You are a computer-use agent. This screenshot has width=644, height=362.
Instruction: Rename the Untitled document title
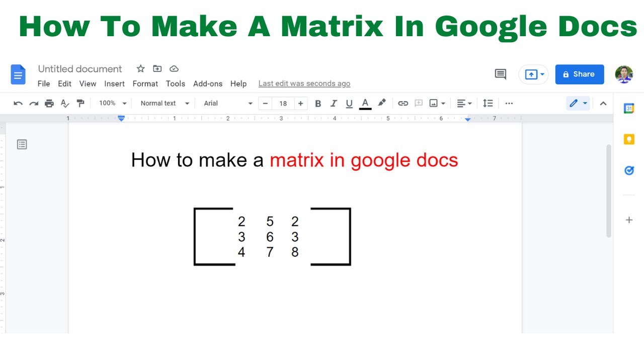80,69
